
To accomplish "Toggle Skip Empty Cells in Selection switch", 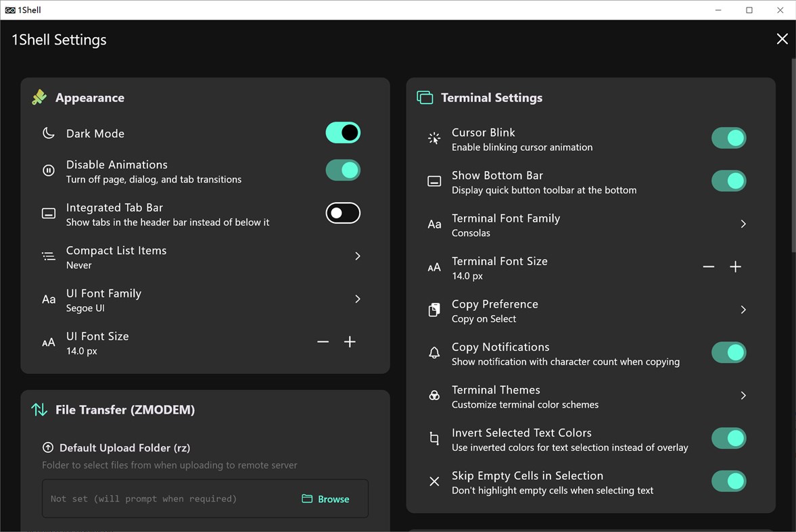I will [x=728, y=481].
